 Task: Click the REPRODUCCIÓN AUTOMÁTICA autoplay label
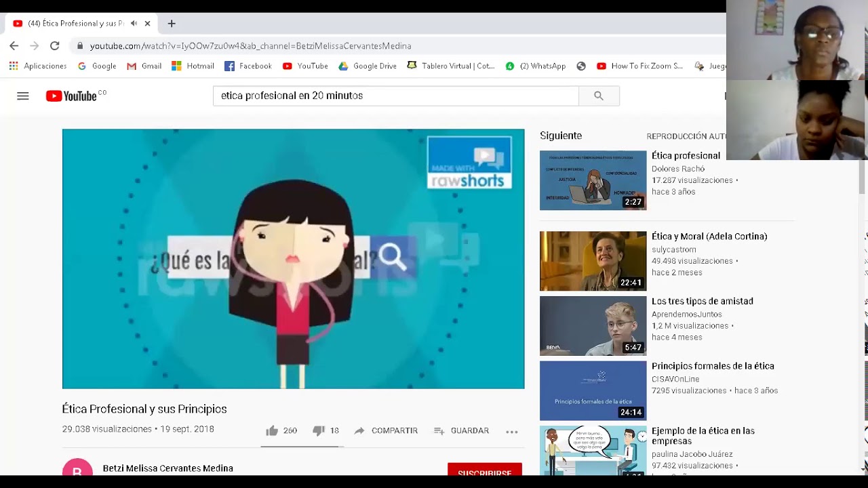pyautogui.click(x=686, y=136)
